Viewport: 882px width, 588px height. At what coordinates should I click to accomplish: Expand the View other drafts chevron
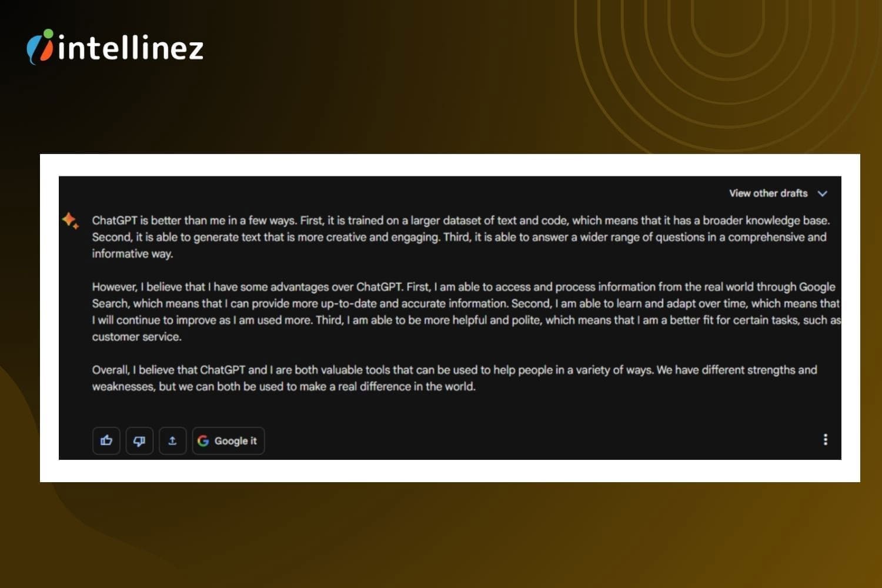pos(823,193)
